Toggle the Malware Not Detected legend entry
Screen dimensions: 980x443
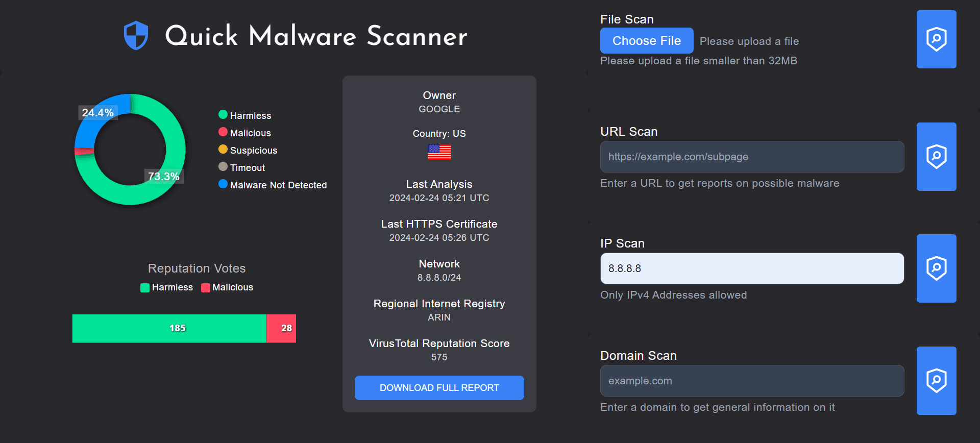tap(273, 185)
